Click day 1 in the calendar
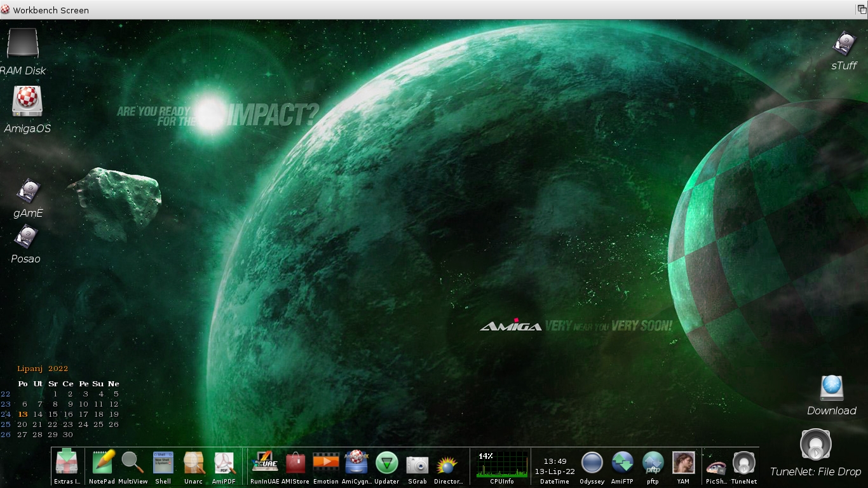The image size is (868, 488). (x=55, y=394)
